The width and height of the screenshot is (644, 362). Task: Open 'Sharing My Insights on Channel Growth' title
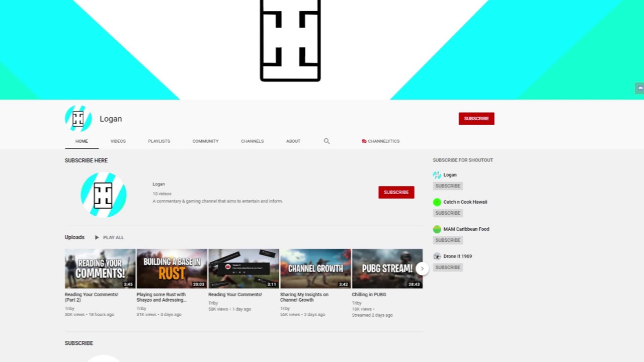click(x=304, y=297)
